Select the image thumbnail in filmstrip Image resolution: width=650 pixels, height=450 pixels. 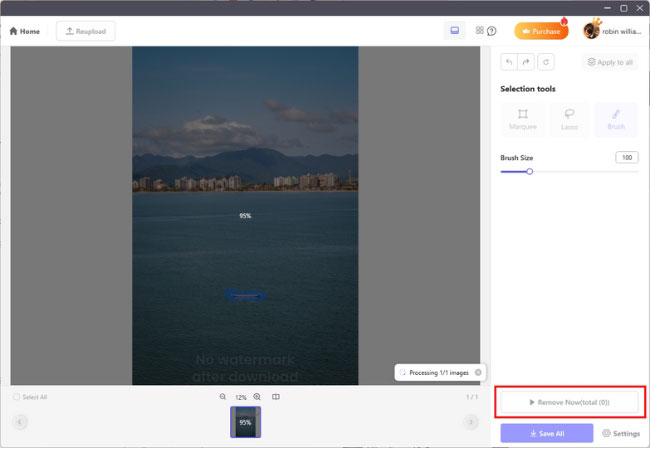coord(245,422)
